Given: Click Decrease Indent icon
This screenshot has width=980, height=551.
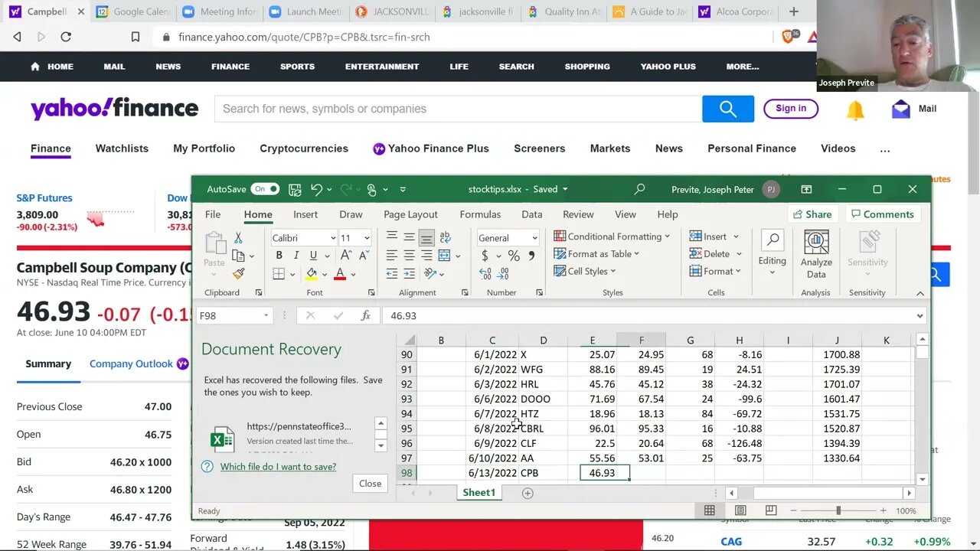Looking at the screenshot, I should [x=392, y=273].
